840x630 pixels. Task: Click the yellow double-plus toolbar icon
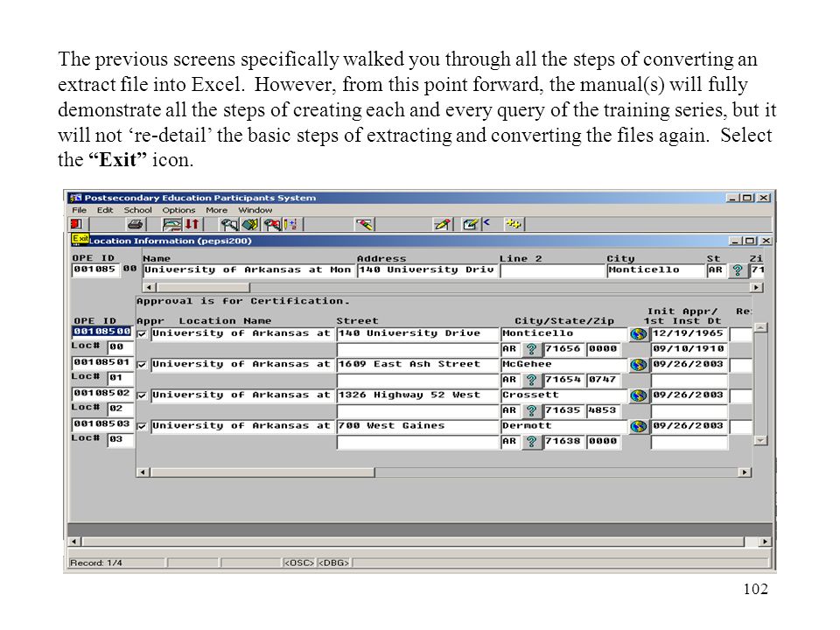pyautogui.click(x=514, y=224)
